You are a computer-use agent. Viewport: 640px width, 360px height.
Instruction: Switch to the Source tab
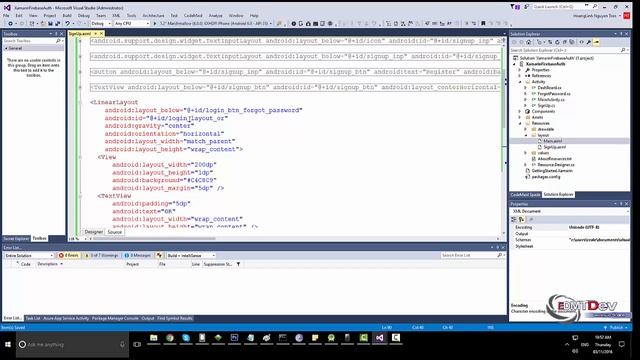115,232
